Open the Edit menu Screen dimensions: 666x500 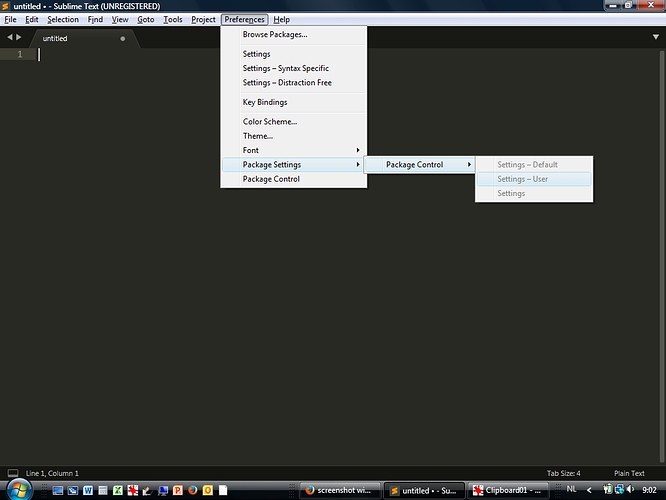pos(31,20)
